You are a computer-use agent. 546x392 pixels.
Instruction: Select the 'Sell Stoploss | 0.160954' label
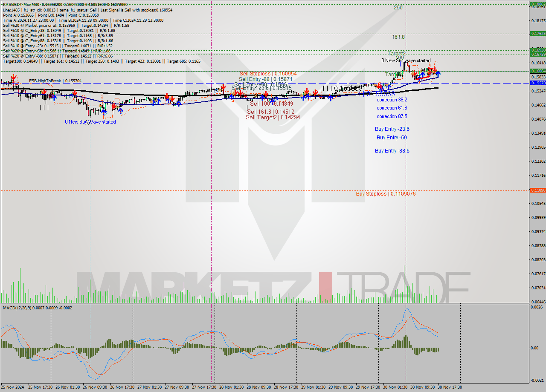(268, 74)
